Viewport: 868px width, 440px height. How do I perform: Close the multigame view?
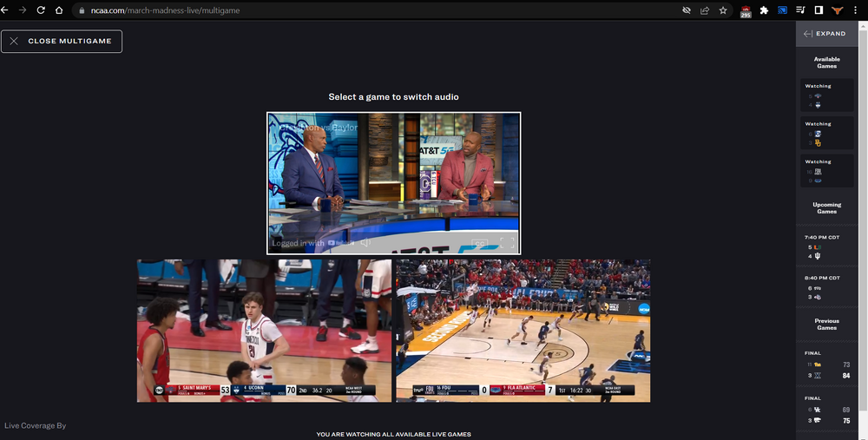point(62,41)
